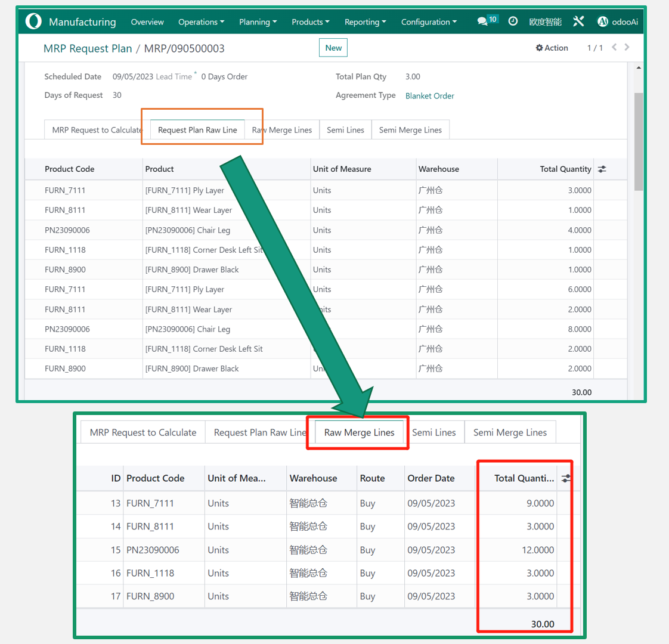Switch to the Semi Merge Lines tab in upper form
The height and width of the screenshot is (644, 669).
410,130
